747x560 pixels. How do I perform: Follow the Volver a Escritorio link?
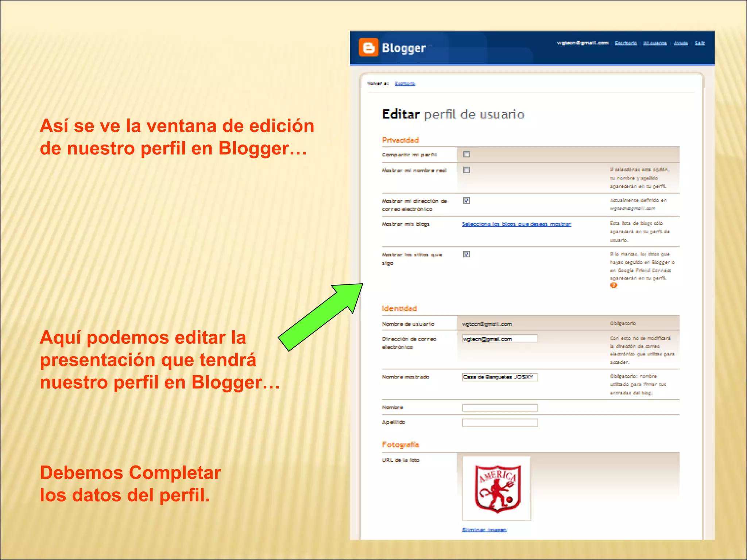tap(405, 83)
